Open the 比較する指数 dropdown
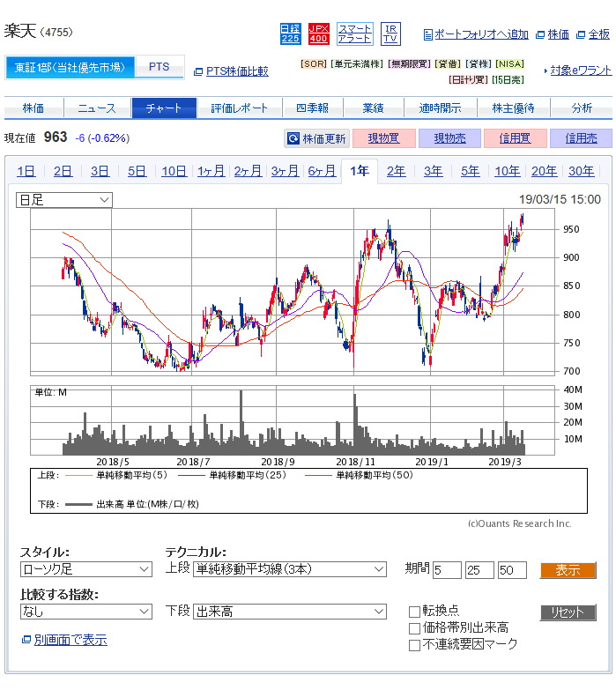The width and height of the screenshot is (616, 690). 86,612
